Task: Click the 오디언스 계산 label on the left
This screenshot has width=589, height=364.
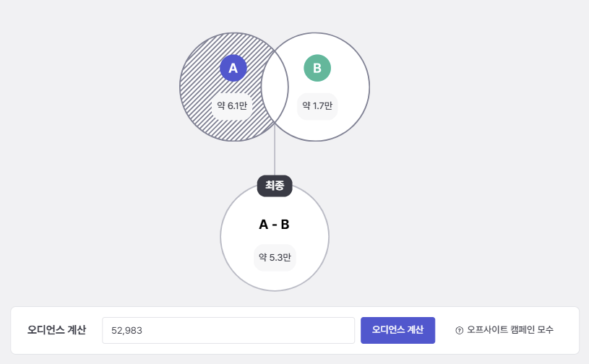Action: [x=56, y=330]
